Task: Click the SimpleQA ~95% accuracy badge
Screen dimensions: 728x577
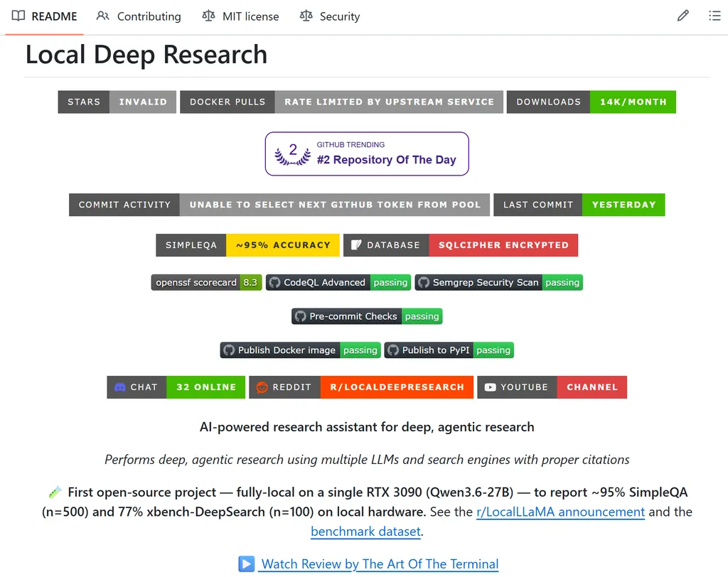Action: click(x=247, y=245)
